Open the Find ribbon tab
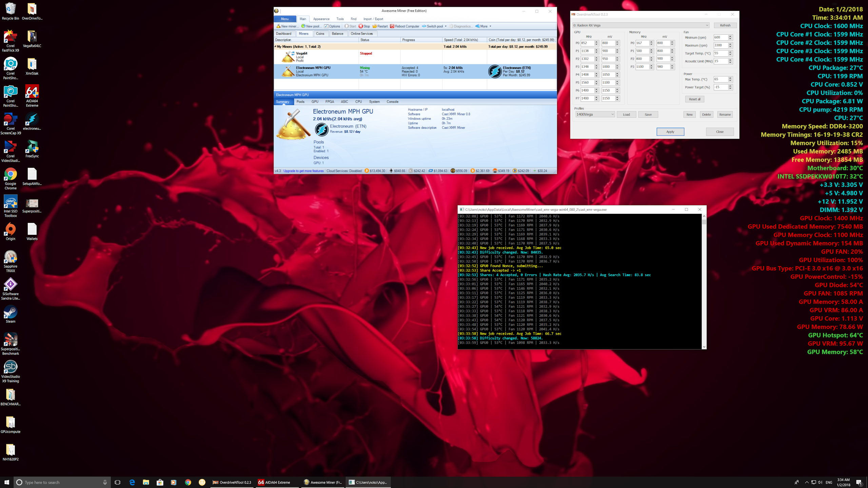 (x=353, y=19)
